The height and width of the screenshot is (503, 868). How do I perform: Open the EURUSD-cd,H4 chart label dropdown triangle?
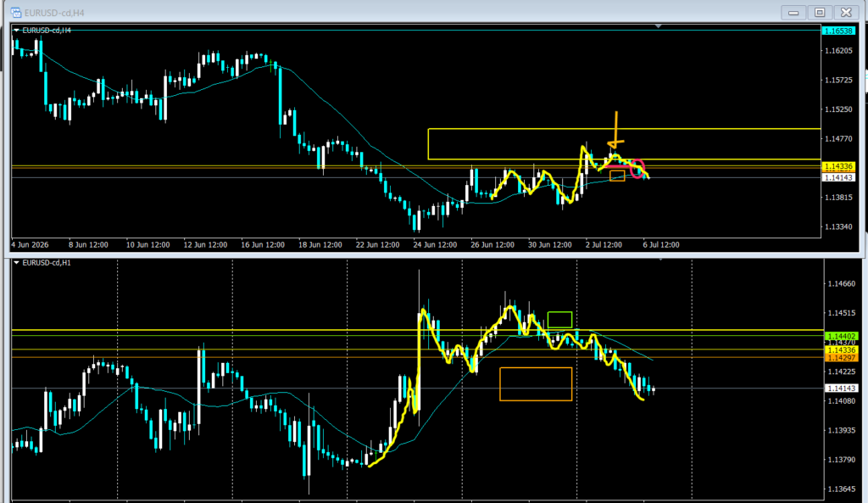tap(17, 31)
